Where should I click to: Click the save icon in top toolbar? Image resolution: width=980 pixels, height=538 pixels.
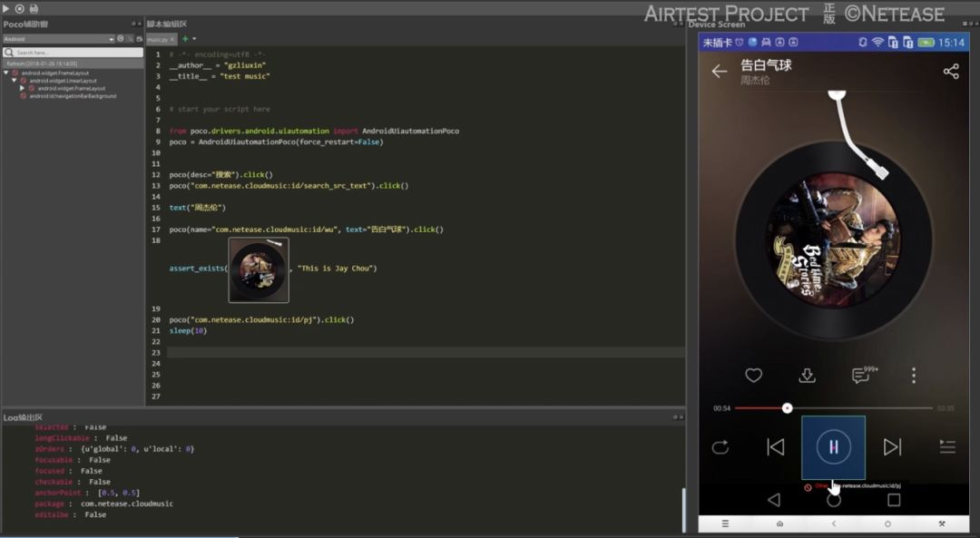pos(34,8)
